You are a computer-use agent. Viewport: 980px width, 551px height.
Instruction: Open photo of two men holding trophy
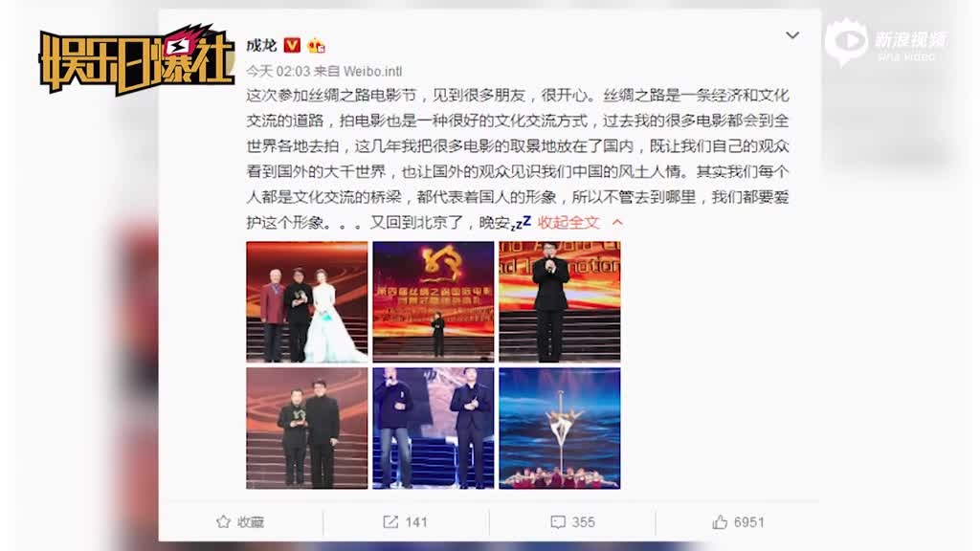point(307,428)
